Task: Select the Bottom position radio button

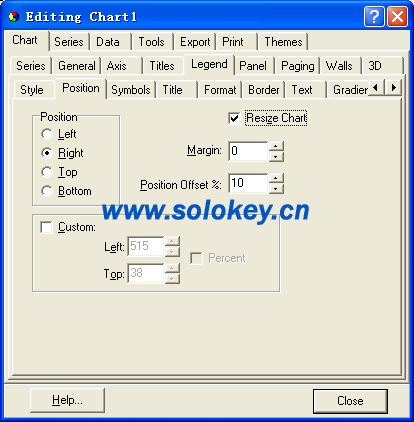Action: 47,191
